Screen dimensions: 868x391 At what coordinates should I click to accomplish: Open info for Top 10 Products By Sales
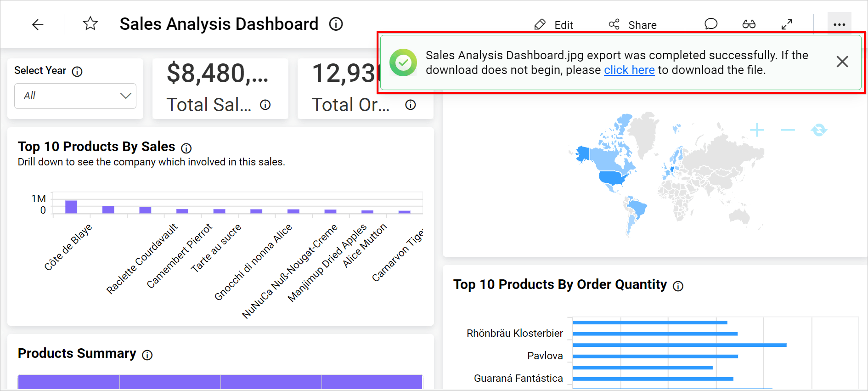point(186,148)
